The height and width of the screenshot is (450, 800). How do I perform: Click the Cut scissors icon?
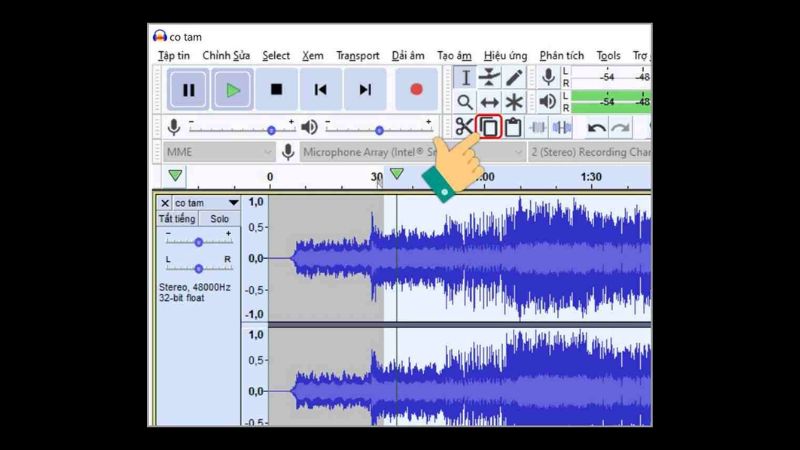tap(464, 127)
